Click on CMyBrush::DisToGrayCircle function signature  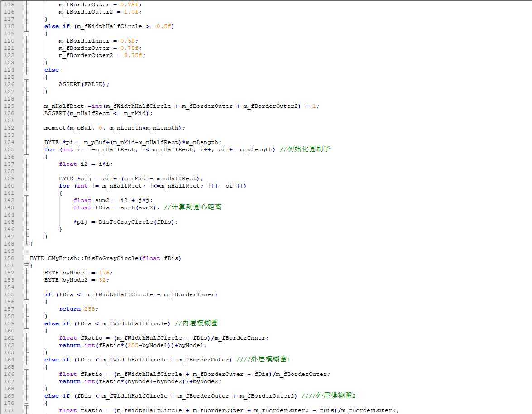click(x=105, y=258)
